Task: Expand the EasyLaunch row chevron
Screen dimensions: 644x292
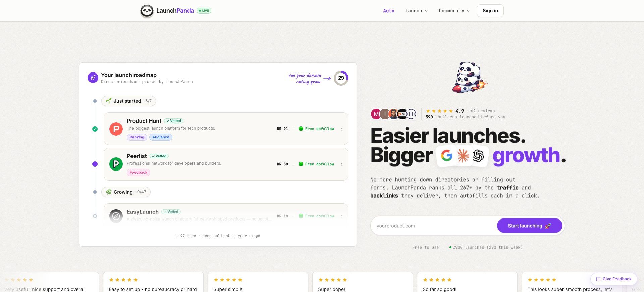Action: click(x=342, y=216)
